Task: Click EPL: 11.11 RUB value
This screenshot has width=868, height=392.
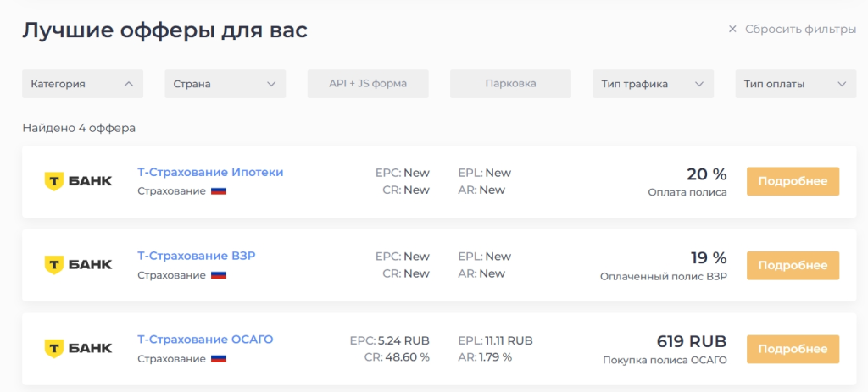Action: (495, 340)
